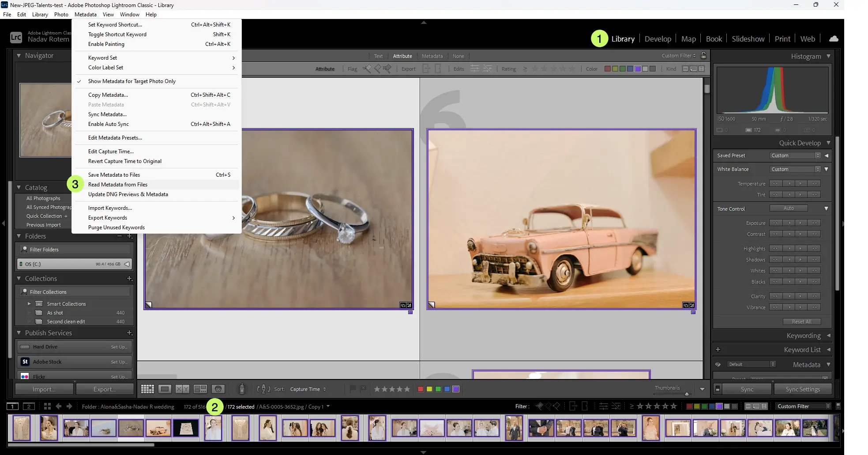This screenshot has height=455, width=868.
Task: Toggle Sync auto-sync switch
Action: tap(718, 389)
